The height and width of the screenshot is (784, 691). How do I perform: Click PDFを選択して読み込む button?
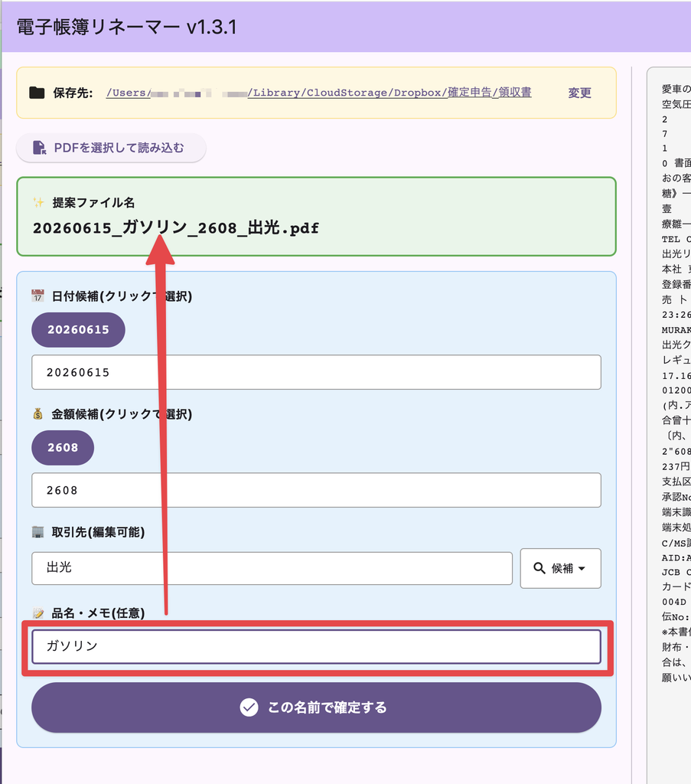coord(111,148)
